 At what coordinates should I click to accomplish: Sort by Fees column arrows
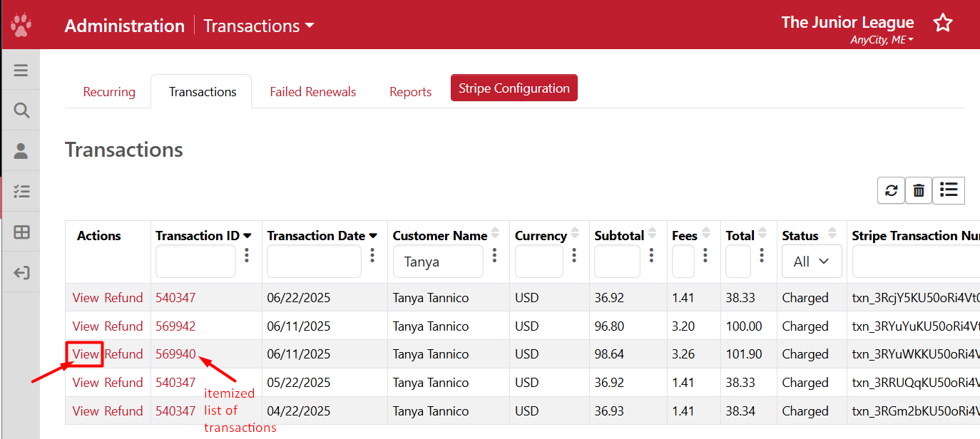point(706,234)
